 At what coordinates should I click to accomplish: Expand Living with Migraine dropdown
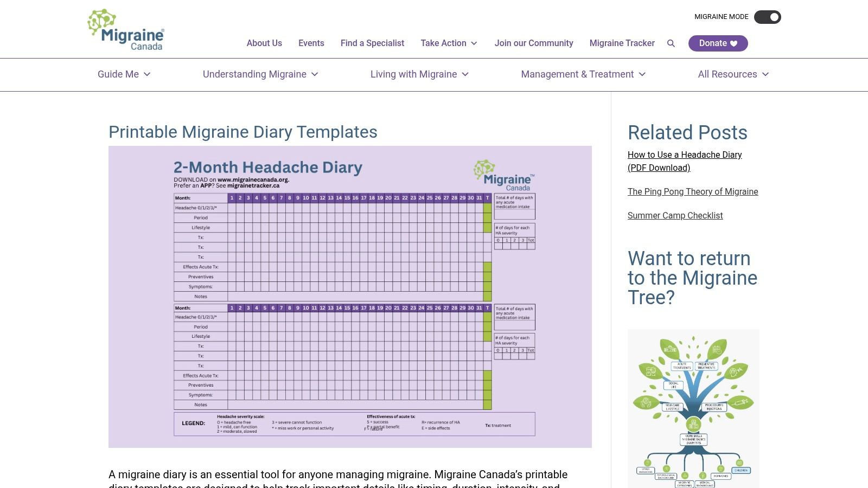click(419, 74)
